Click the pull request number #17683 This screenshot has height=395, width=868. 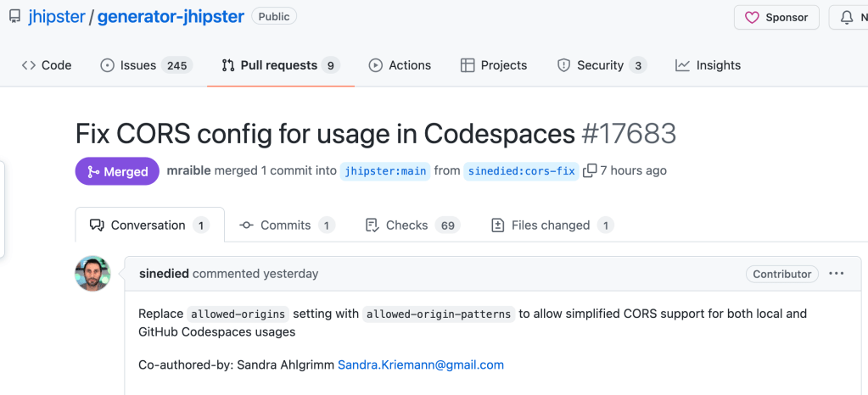tap(629, 134)
